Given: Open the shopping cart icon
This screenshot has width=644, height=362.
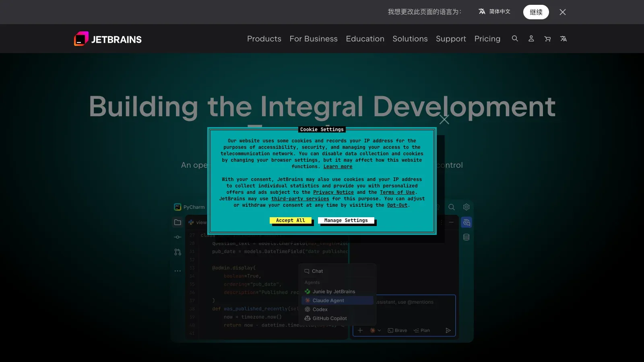Looking at the screenshot, I should tap(547, 39).
